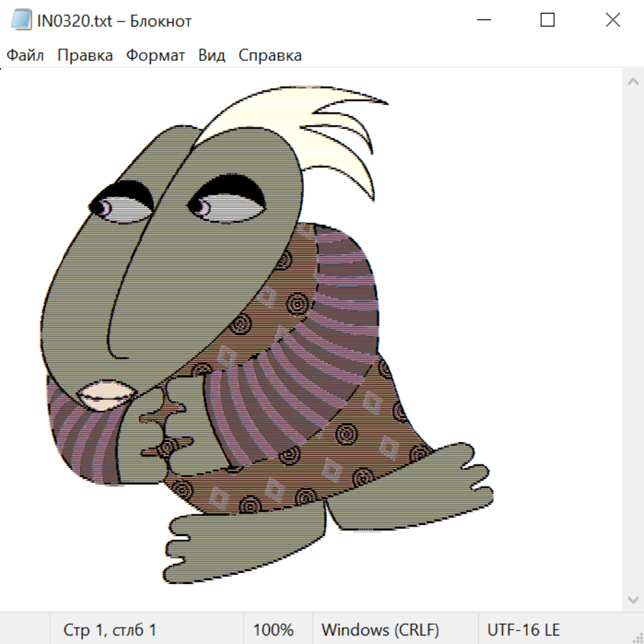
Task: Select the Формат menu
Action: pyautogui.click(x=155, y=56)
